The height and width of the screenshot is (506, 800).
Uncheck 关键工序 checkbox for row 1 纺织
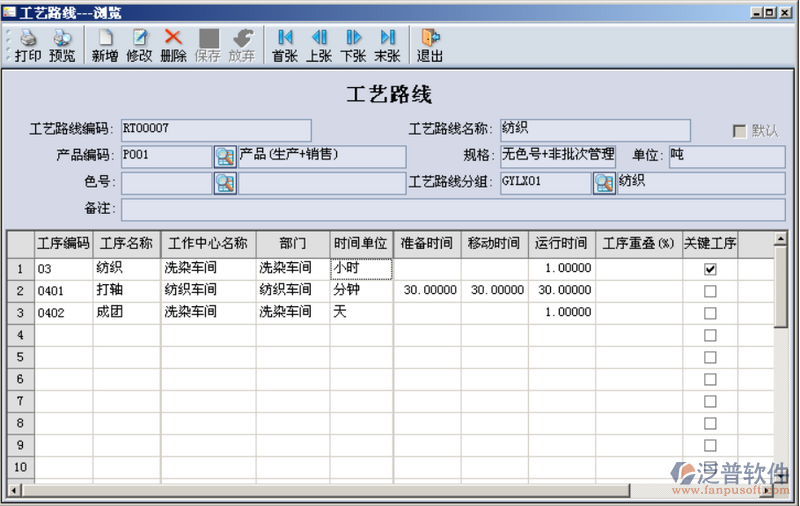click(710, 269)
